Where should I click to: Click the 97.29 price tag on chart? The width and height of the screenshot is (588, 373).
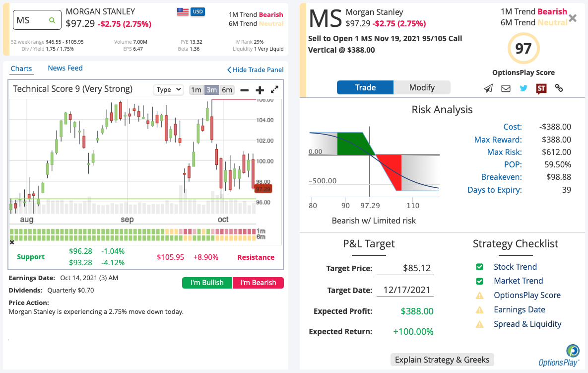(263, 189)
